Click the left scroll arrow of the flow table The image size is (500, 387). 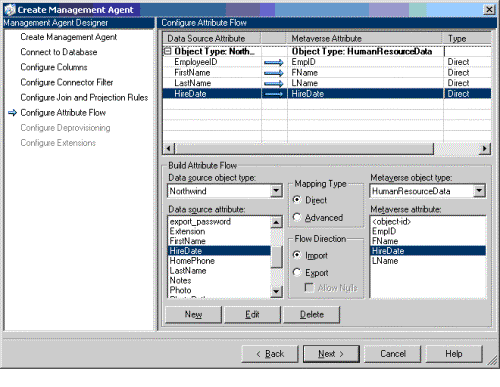coord(169,149)
